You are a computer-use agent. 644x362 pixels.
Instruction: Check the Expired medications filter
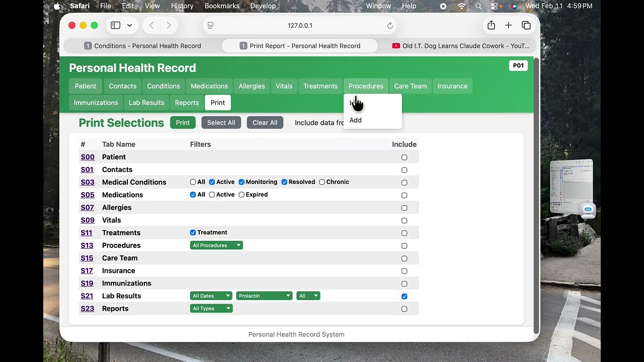tap(242, 195)
